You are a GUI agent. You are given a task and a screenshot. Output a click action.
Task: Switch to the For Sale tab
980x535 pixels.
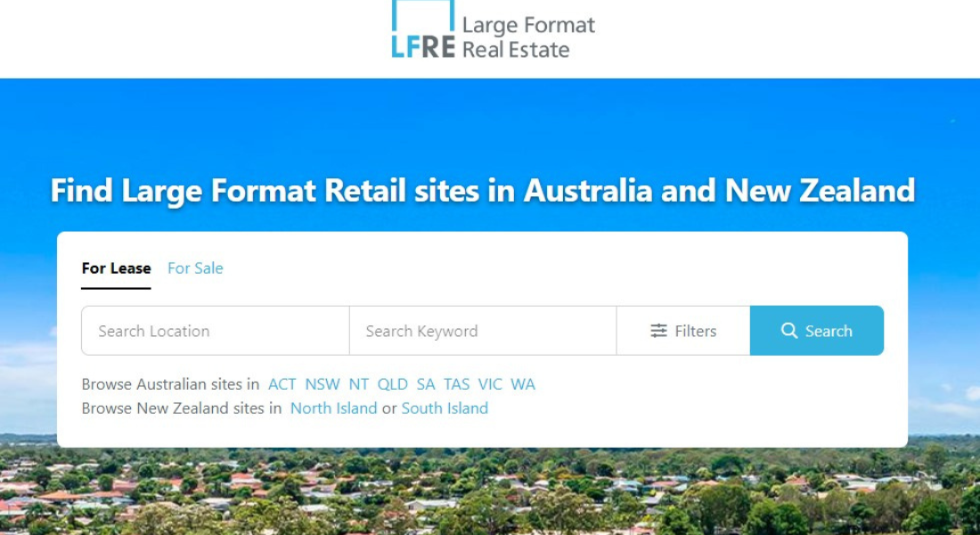coord(195,268)
